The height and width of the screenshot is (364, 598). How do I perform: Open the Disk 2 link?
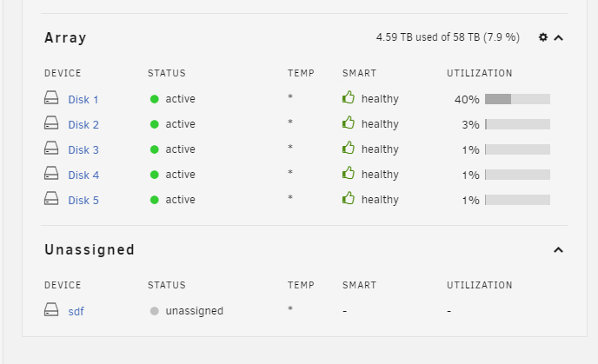click(x=83, y=124)
